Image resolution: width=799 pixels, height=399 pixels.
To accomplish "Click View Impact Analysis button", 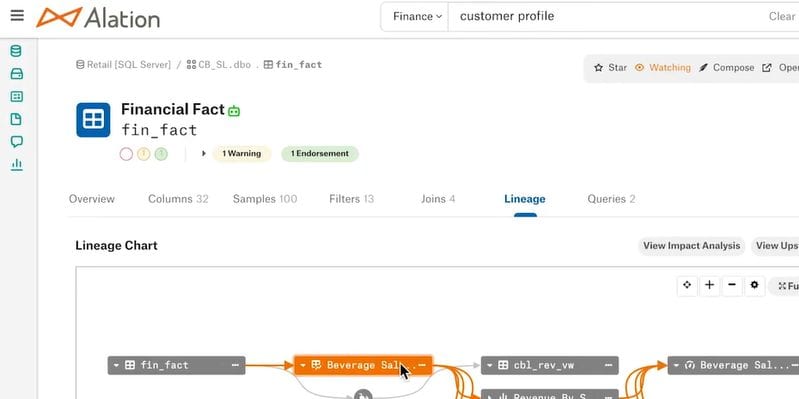I will click(x=691, y=246).
